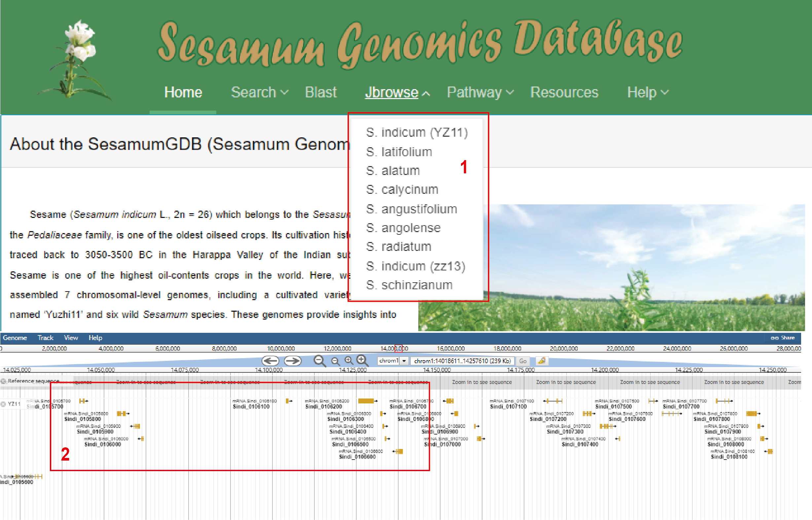Screen dimensions: 812x520
Task: Choose S. angustifolium genome
Action: pos(411,209)
